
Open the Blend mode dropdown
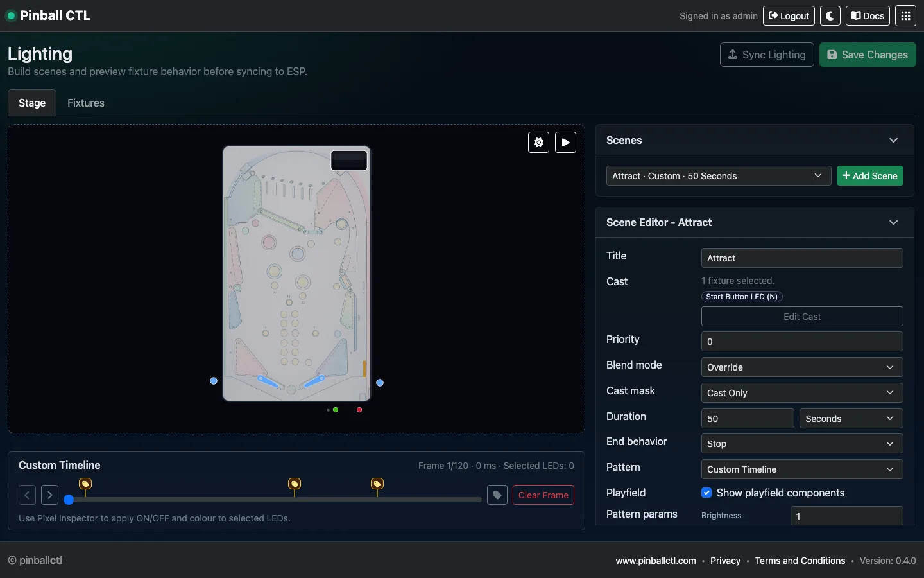tap(801, 367)
